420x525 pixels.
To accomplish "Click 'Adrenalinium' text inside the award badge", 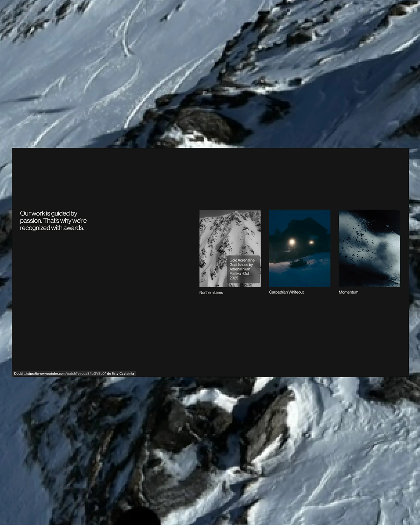I will tap(240, 269).
